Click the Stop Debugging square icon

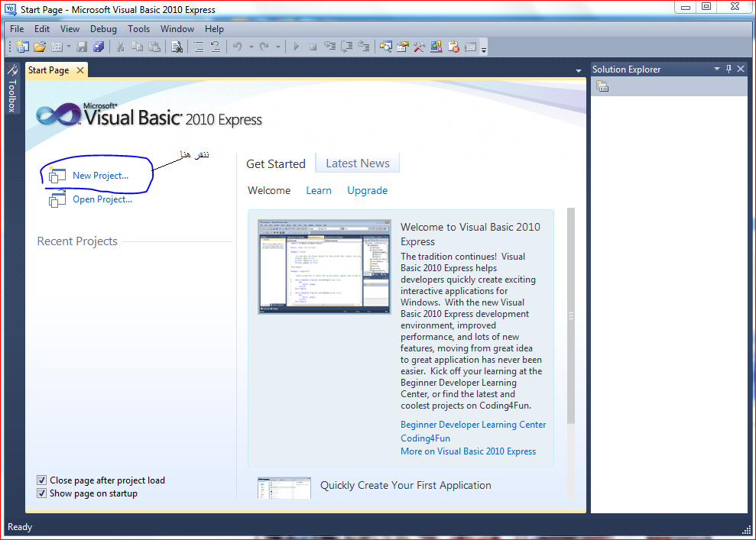click(x=313, y=47)
